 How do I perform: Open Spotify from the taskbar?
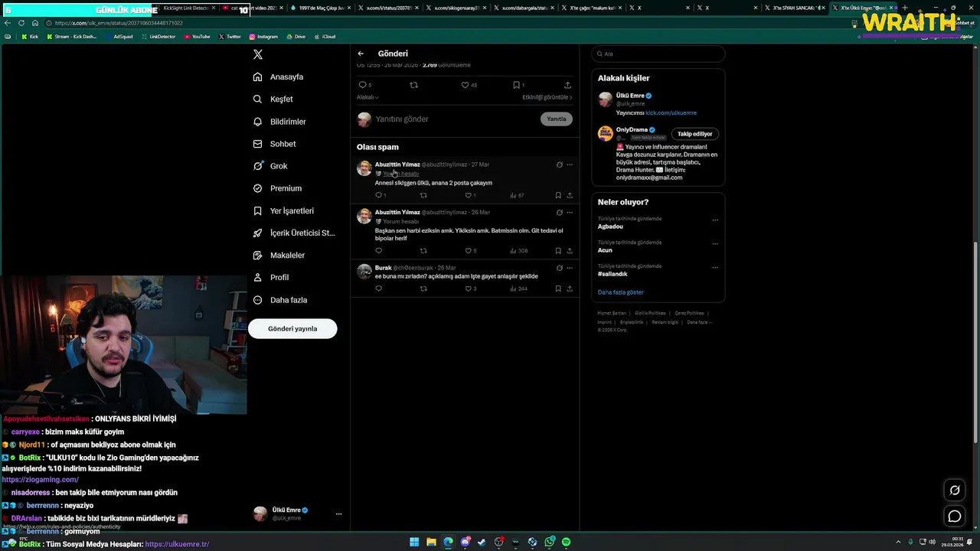pos(566,542)
